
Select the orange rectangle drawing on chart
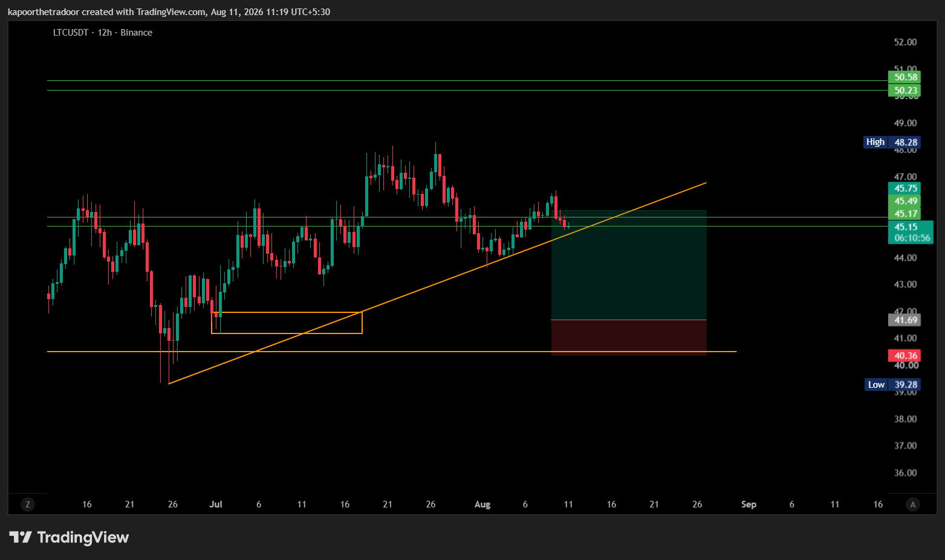tap(287, 323)
